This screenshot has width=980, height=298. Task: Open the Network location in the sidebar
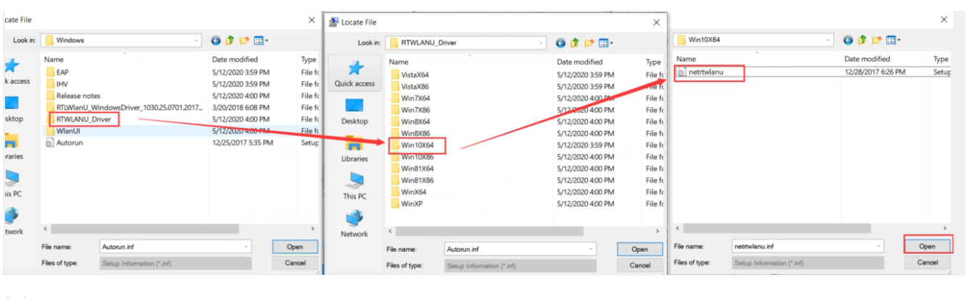point(354,224)
